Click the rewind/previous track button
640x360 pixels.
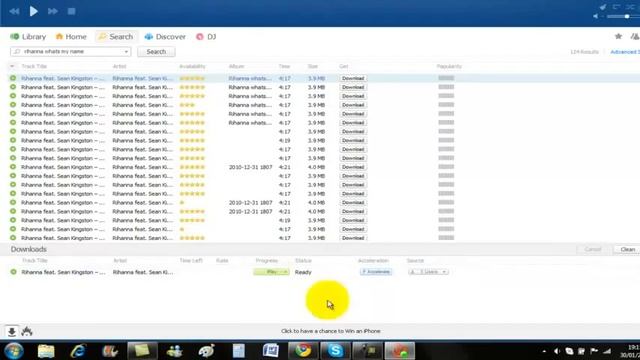pyautogui.click(x=14, y=11)
